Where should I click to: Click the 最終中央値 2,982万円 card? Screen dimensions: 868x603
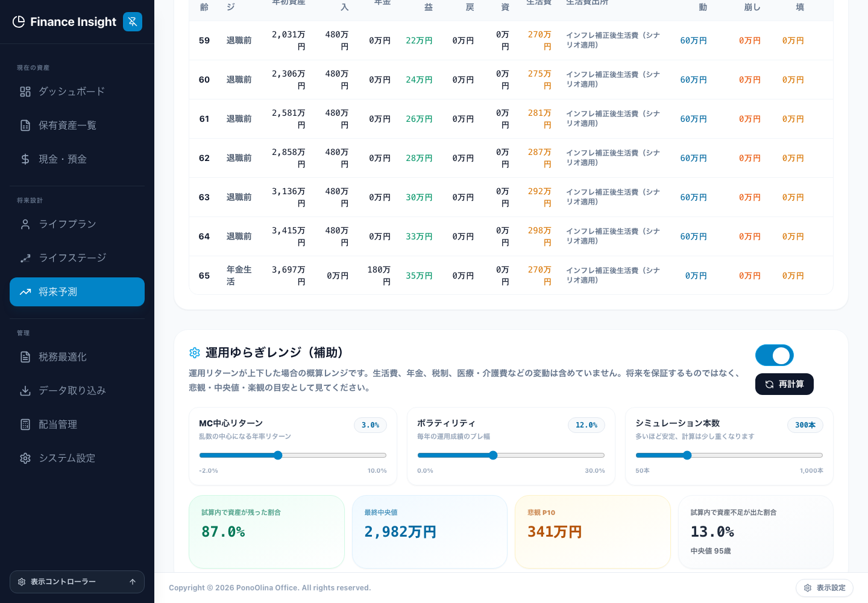[x=430, y=532]
